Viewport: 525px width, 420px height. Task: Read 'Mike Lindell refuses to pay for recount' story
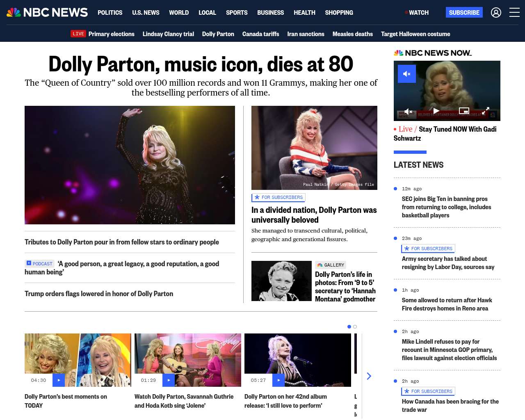point(450,350)
